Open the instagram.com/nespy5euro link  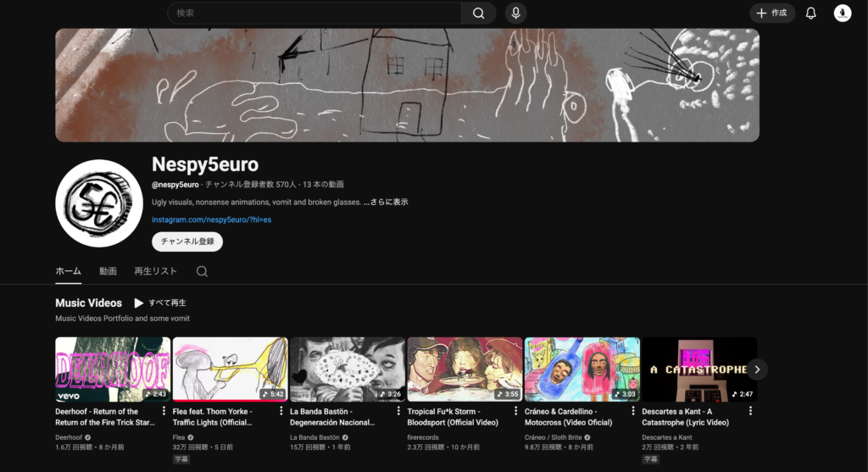coord(211,219)
